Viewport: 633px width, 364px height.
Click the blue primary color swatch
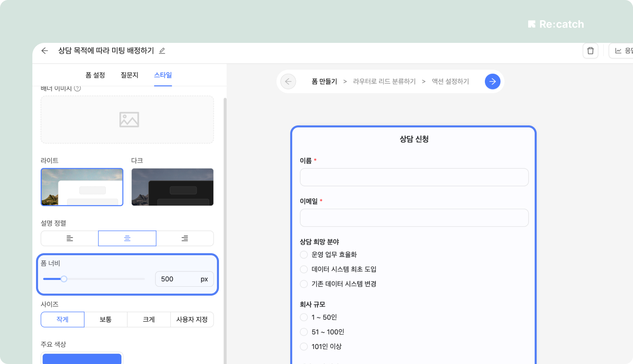coord(82,359)
